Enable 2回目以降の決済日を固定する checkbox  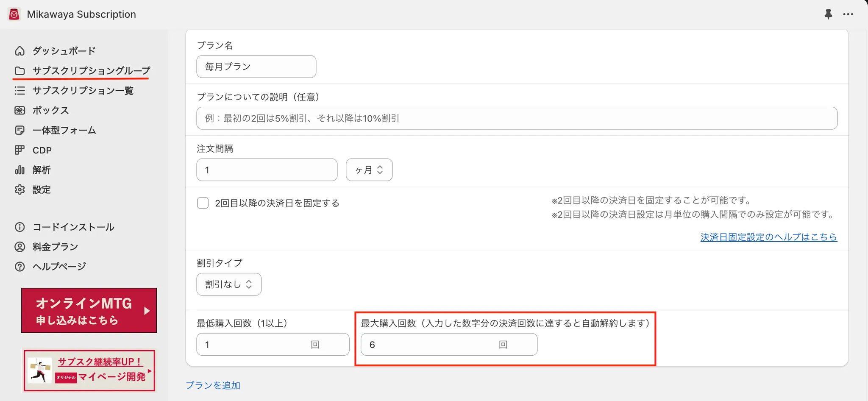pyautogui.click(x=203, y=203)
